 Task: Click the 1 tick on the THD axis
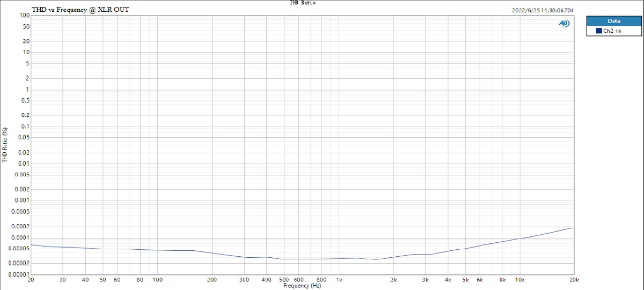[27, 89]
